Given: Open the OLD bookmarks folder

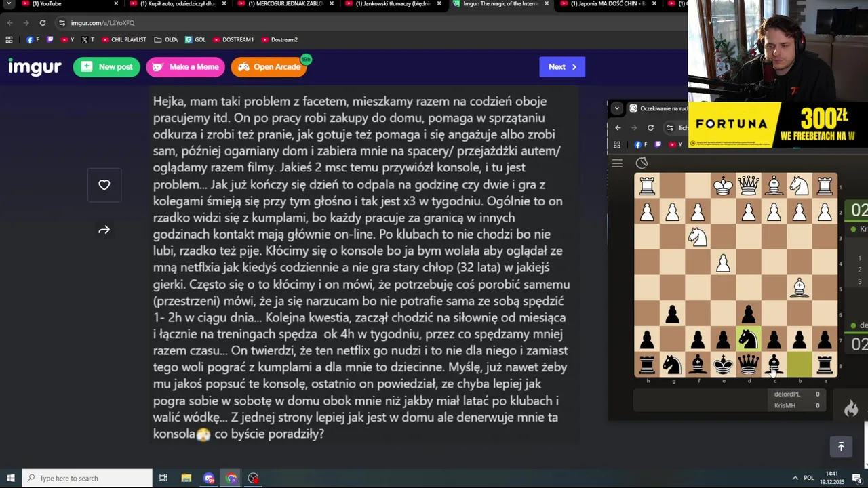Looking at the screenshot, I should (x=166, y=40).
